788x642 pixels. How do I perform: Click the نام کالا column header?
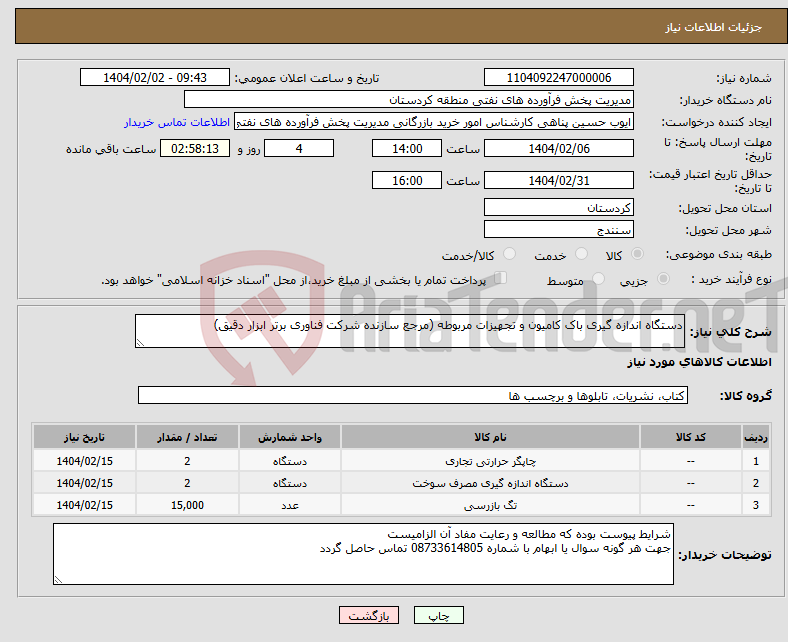[490, 437]
